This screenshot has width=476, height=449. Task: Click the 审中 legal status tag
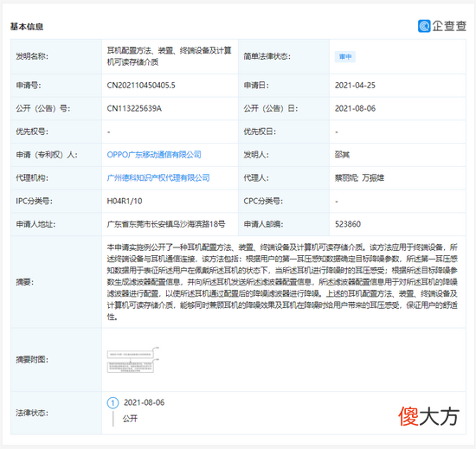click(x=345, y=57)
